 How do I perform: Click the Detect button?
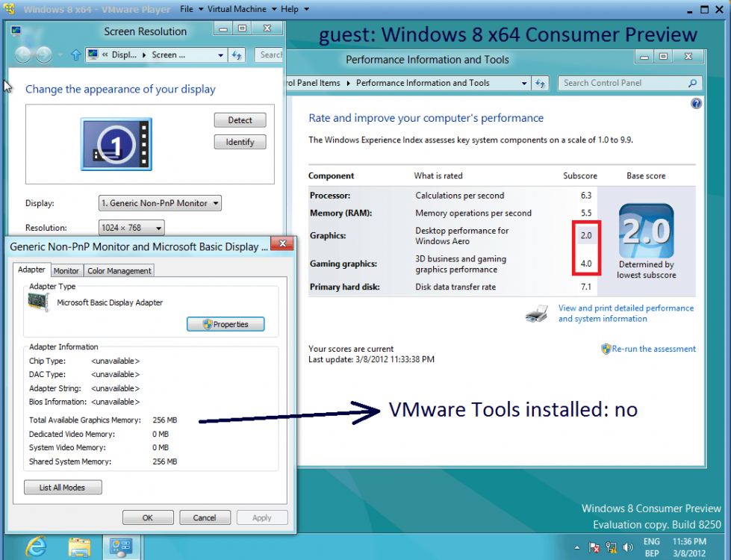coord(240,119)
